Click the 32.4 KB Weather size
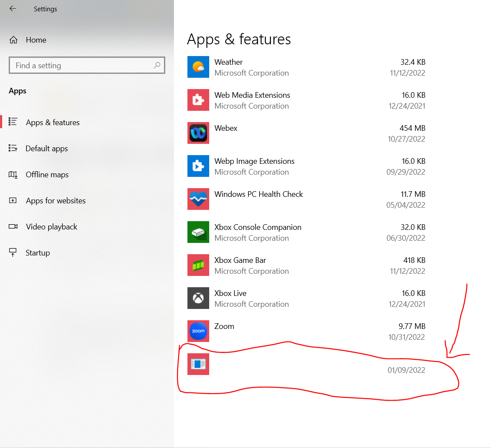 click(413, 62)
